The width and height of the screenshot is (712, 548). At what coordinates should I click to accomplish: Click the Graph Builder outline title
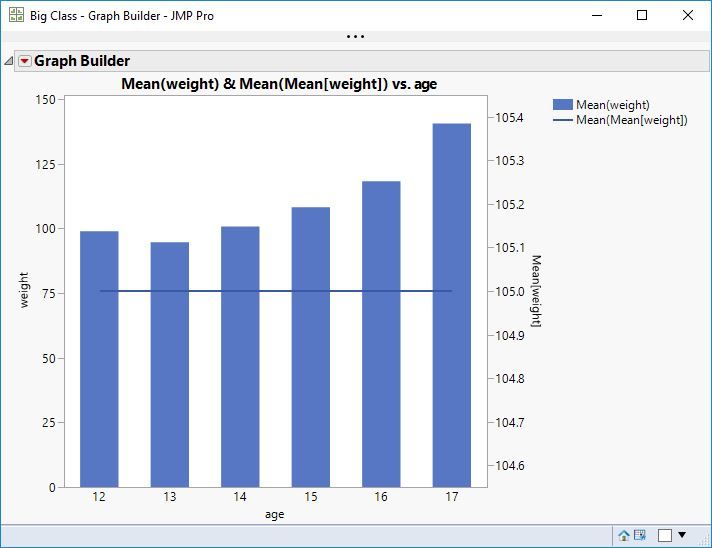82,61
